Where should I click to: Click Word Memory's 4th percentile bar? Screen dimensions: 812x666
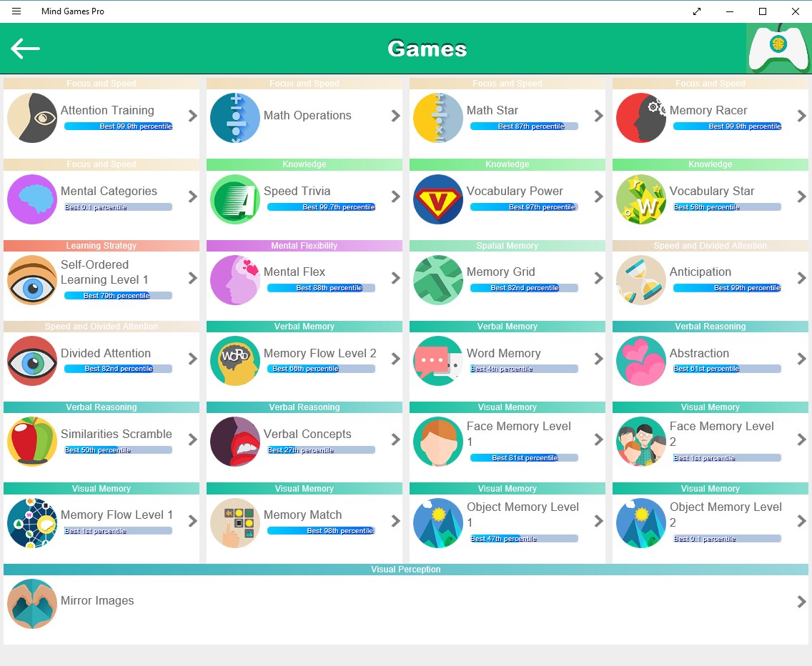click(524, 369)
